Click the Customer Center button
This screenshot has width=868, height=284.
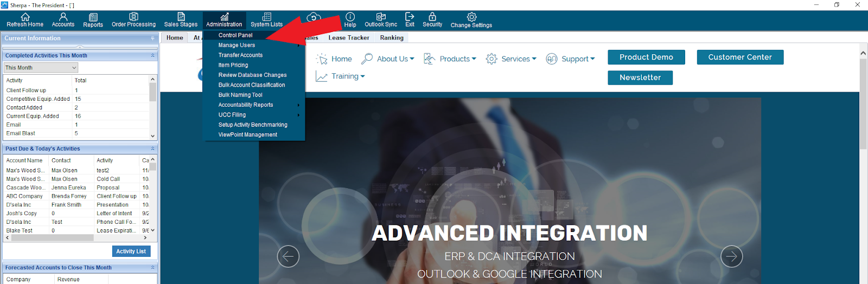coord(740,57)
